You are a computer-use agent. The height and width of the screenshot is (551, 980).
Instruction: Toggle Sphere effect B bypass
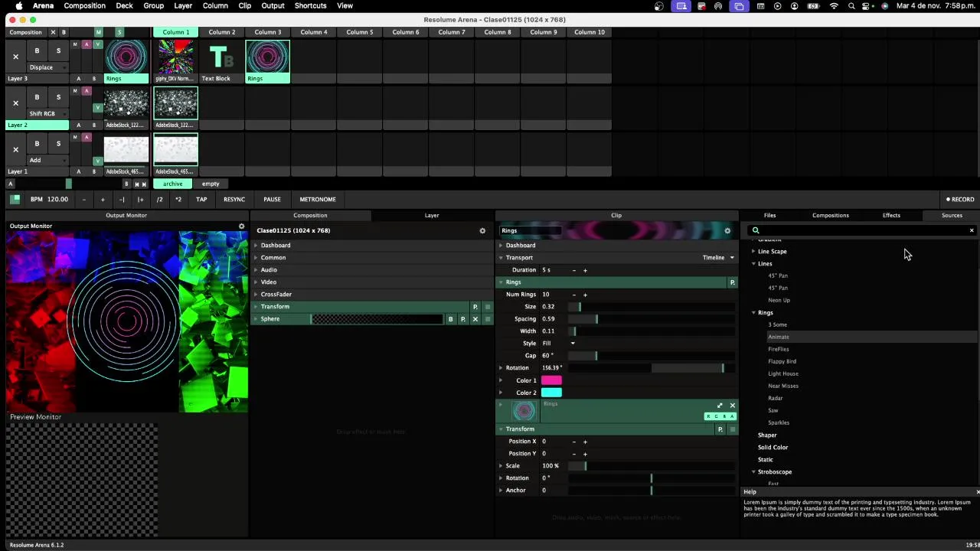[x=450, y=319]
